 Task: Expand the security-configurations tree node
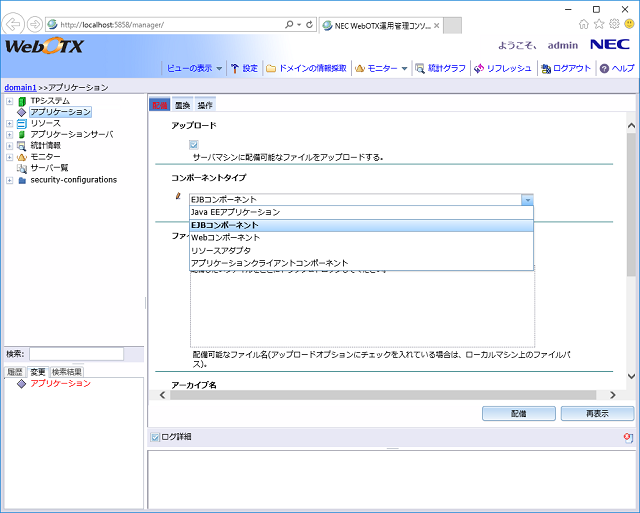[9, 180]
